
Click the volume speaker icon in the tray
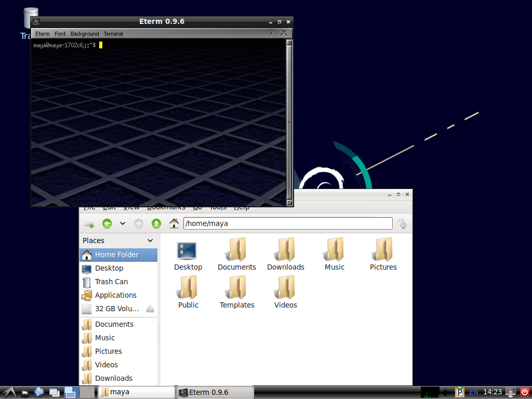[446, 392]
